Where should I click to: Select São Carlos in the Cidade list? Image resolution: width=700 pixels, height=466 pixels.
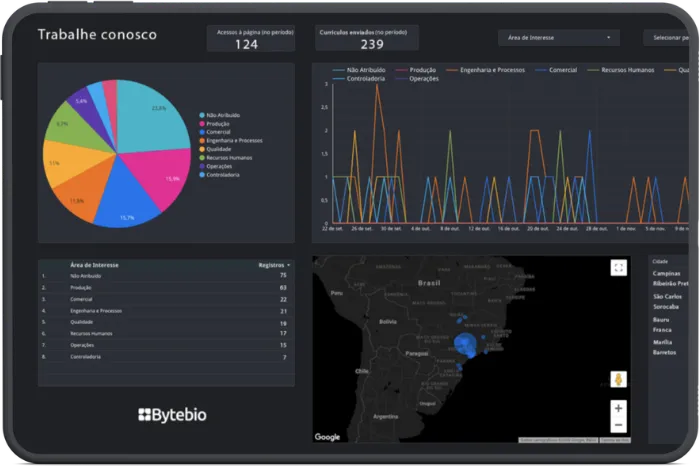[667, 296]
